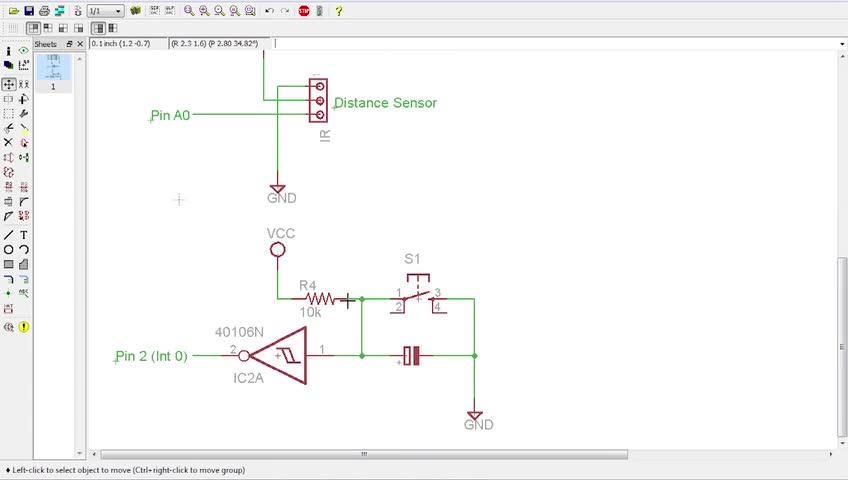Select the Paste tool
This screenshot has height=480, width=848.
coord(24,128)
